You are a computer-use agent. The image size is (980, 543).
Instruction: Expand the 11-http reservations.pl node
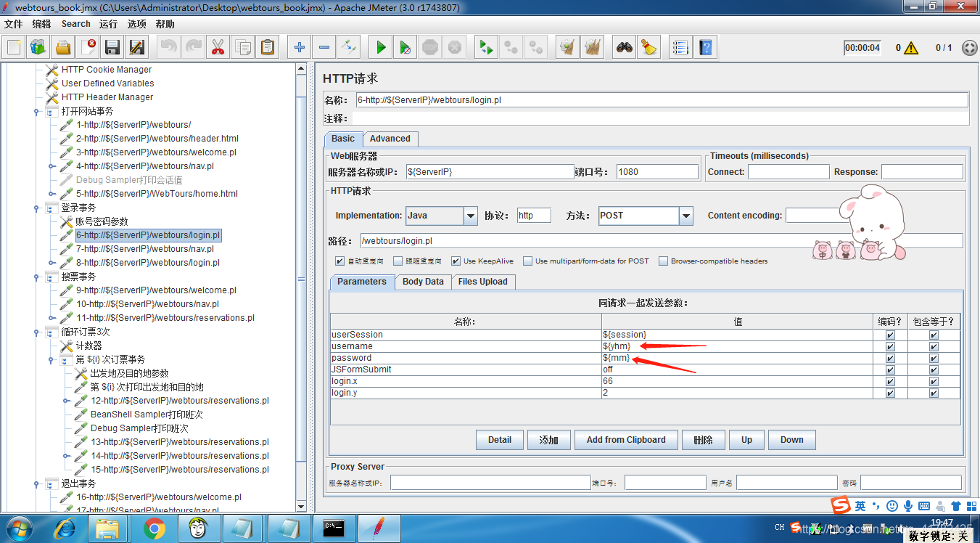51,318
